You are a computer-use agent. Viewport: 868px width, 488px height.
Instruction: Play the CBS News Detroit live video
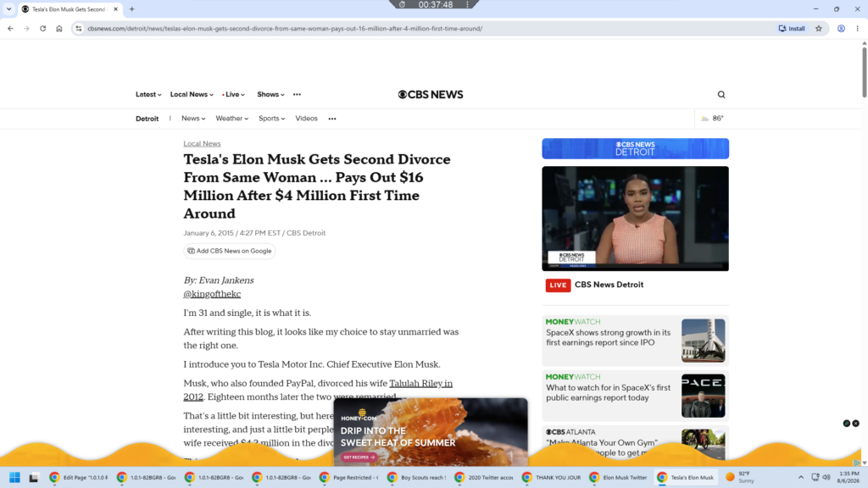pos(636,219)
